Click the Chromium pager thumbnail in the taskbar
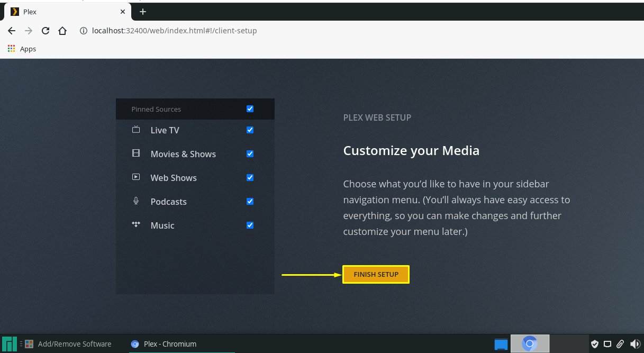Viewport: 644px width, 353px height. 530,343
